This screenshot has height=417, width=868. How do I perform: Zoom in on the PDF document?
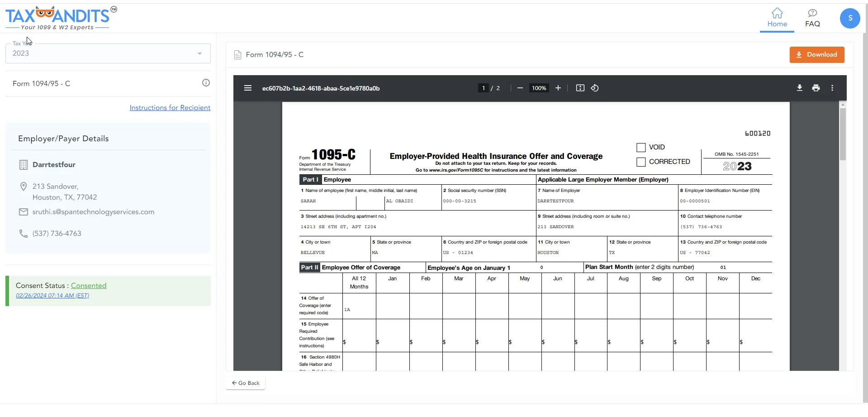pyautogui.click(x=558, y=88)
